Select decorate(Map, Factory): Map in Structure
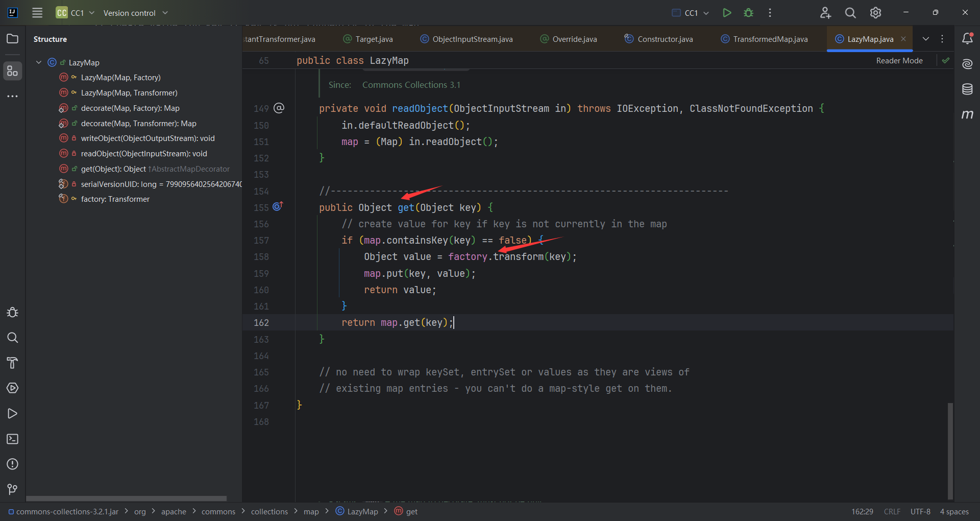980x521 pixels. pyautogui.click(x=130, y=108)
